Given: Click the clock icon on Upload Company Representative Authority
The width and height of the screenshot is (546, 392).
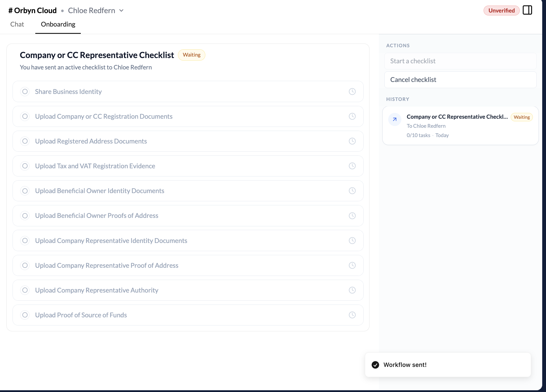Looking at the screenshot, I should pyautogui.click(x=352, y=290).
